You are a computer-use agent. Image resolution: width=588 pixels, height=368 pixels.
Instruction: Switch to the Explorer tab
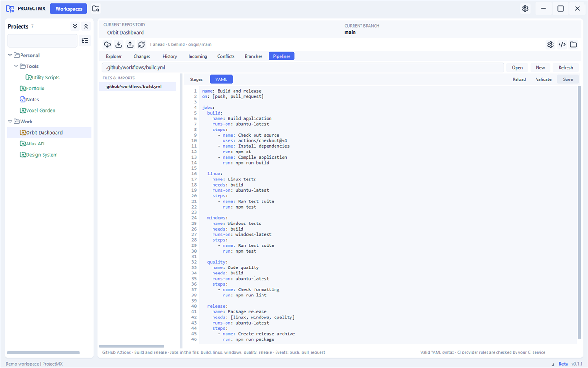(x=114, y=56)
